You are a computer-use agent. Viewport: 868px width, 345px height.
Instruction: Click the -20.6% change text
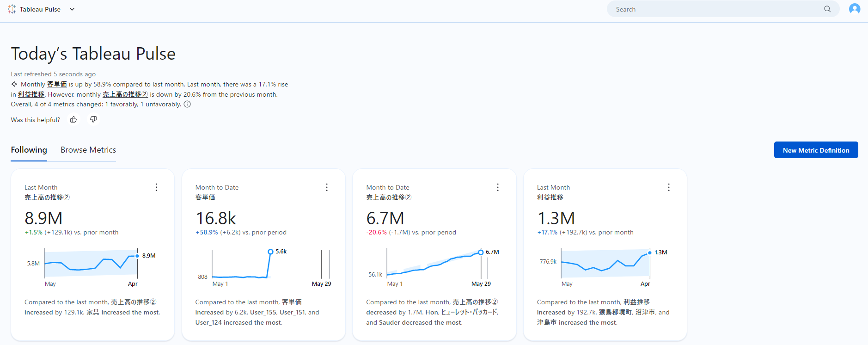pyautogui.click(x=376, y=233)
